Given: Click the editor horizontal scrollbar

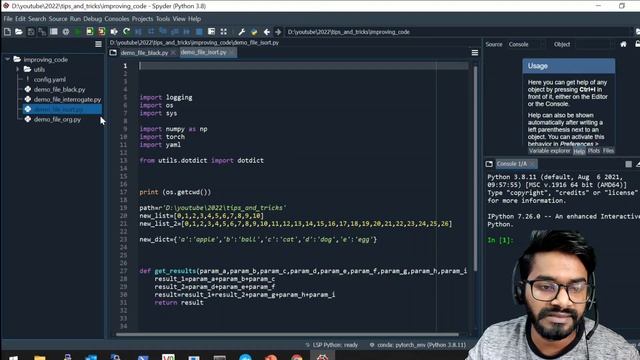Looking at the screenshot, I should [x=287, y=335].
